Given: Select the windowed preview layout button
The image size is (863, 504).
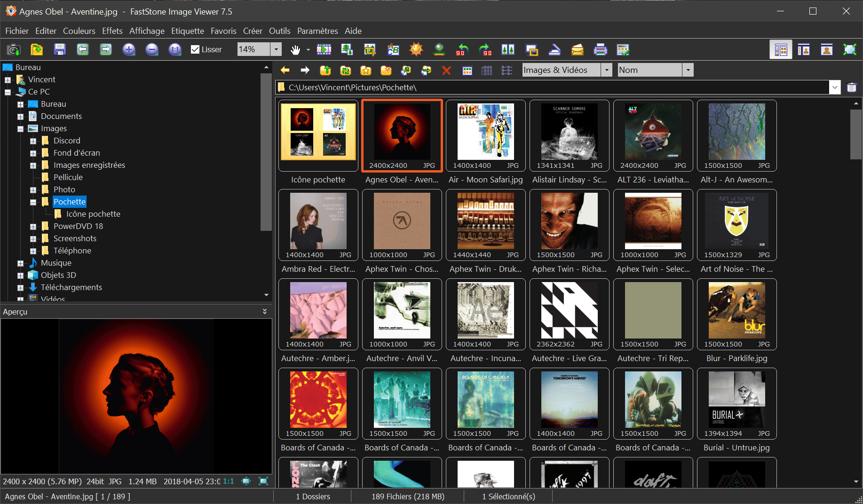Looking at the screenshot, I should pyautogui.click(x=804, y=49).
